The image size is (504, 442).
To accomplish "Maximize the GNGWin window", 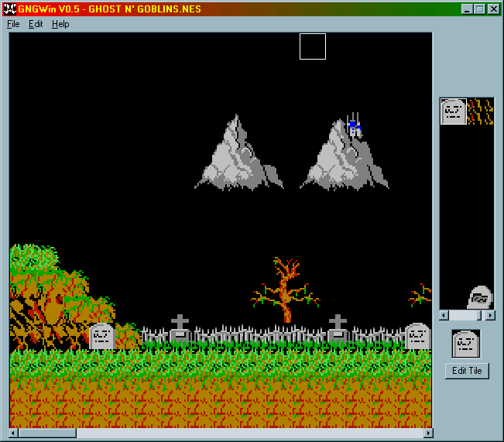I will click(x=479, y=9).
